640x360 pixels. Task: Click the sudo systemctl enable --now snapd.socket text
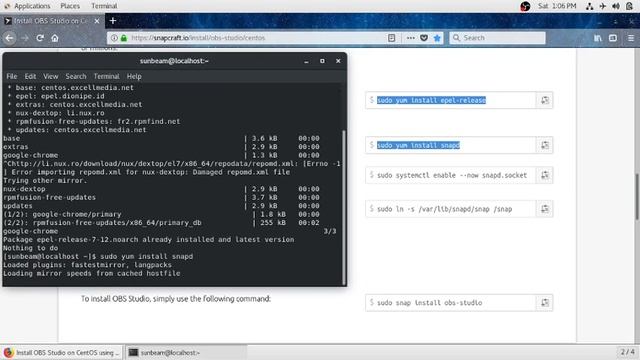click(452, 175)
